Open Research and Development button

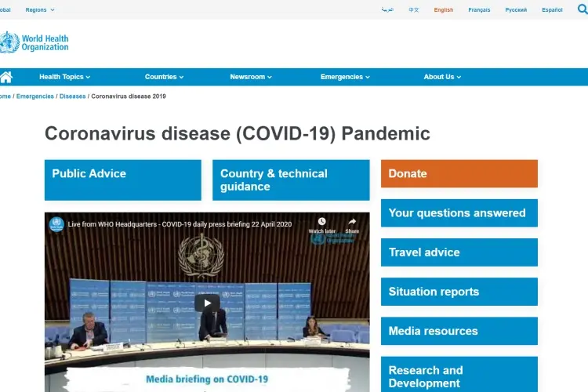[x=459, y=375]
